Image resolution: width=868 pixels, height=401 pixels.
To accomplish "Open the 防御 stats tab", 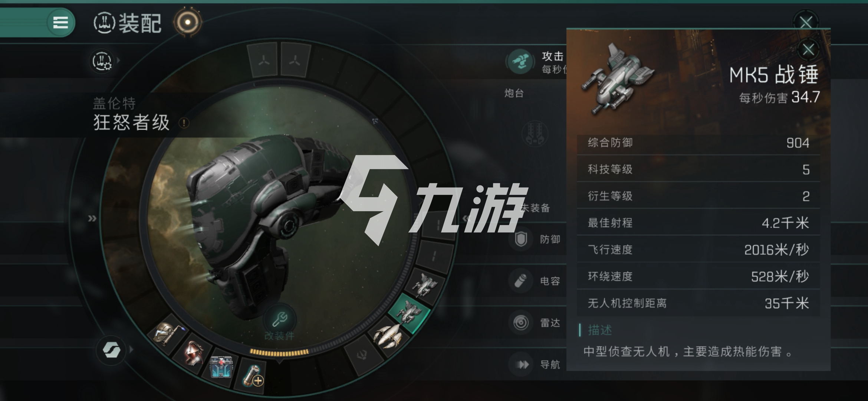I will coord(537,239).
